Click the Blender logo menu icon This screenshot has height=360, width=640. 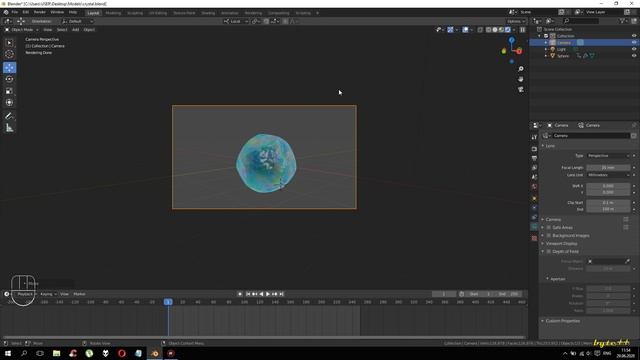pos(6,12)
